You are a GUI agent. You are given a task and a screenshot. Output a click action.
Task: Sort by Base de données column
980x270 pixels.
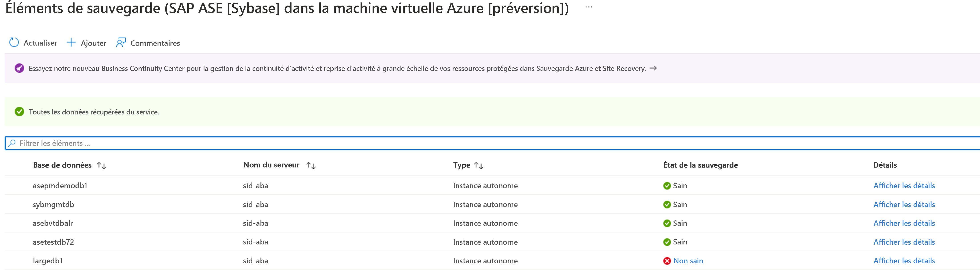tap(101, 166)
